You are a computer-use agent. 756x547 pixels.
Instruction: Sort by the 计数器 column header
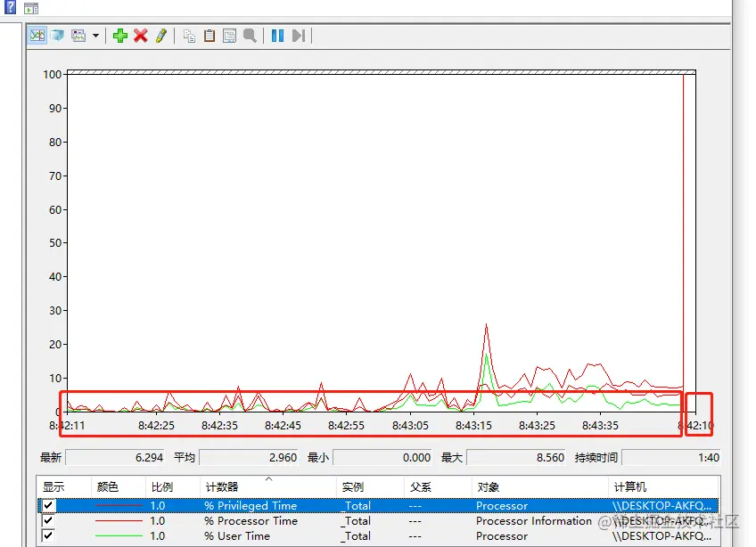point(222,486)
